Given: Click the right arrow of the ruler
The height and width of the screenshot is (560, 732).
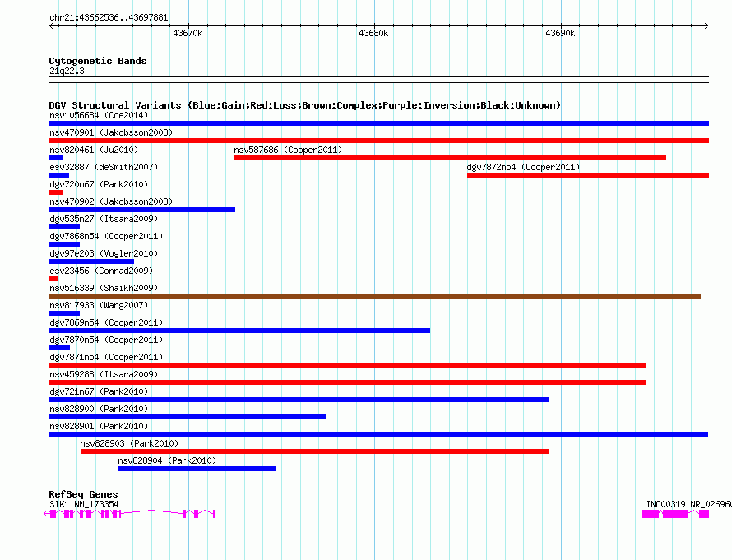Looking at the screenshot, I should 707,25.
